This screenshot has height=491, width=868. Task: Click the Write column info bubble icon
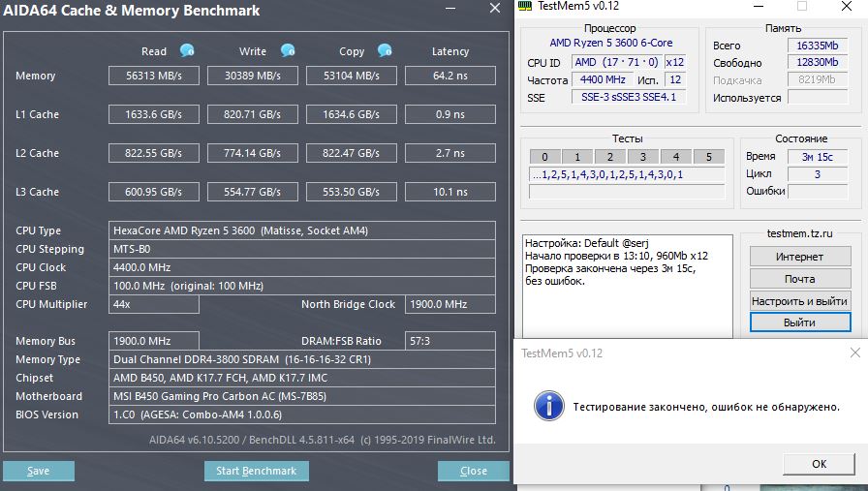pos(288,51)
